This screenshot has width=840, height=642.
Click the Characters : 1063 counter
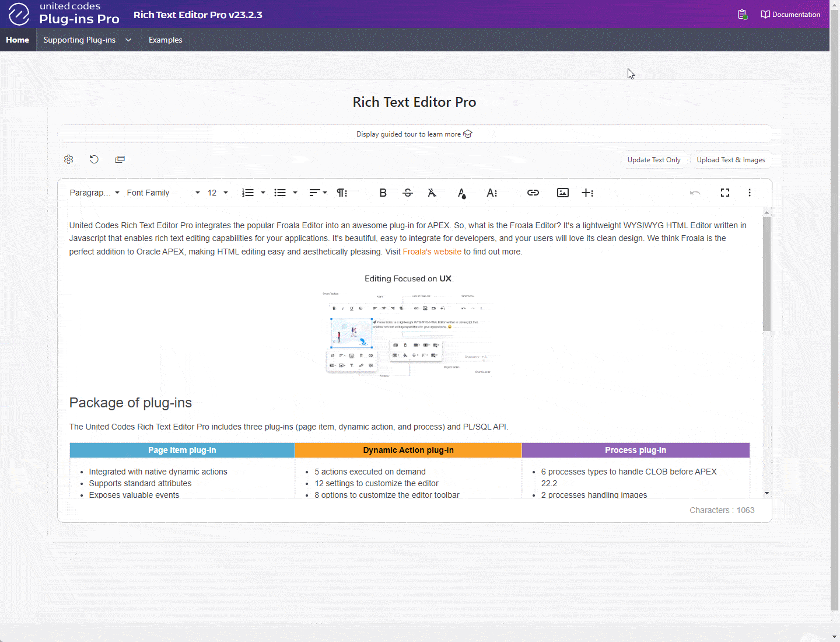tap(722, 510)
